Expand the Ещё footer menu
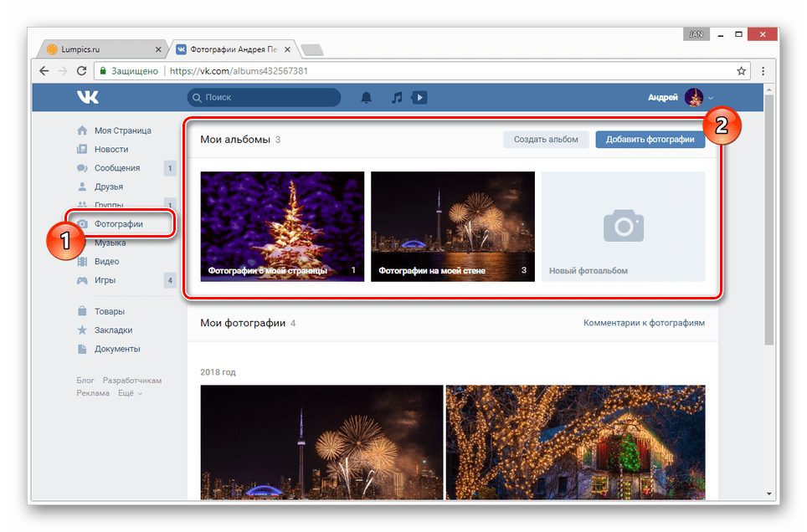807x532 pixels. [131, 393]
